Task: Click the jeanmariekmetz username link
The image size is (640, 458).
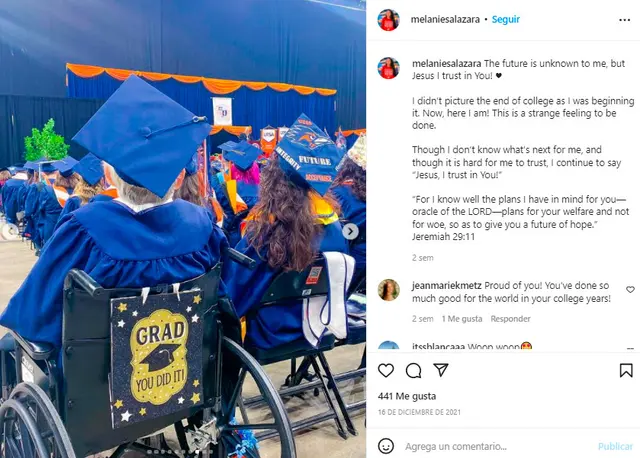Action: (x=447, y=286)
